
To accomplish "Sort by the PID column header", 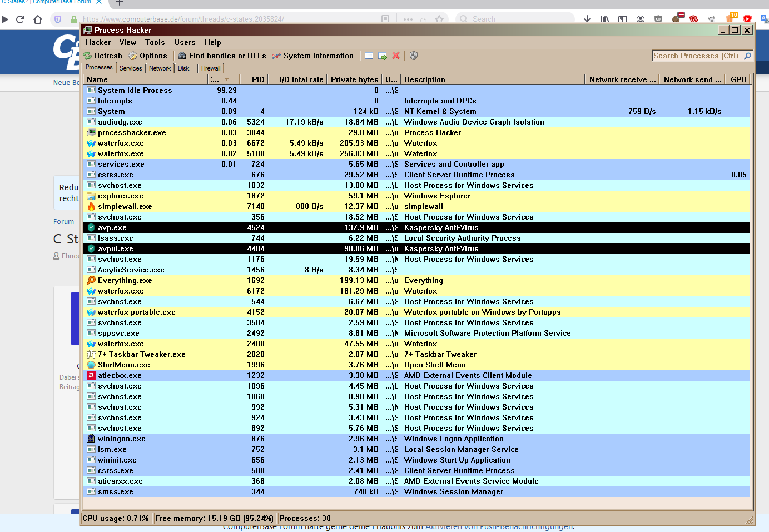I will click(254, 79).
